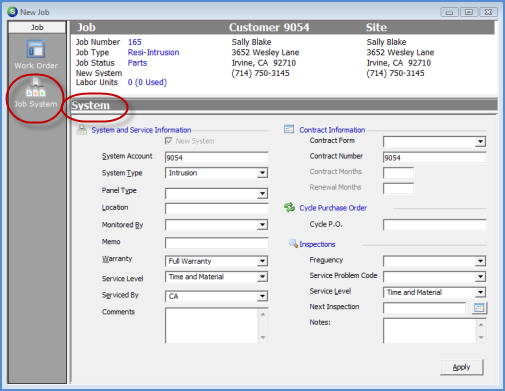505x391 pixels.
Task: Click the Comments scrollbar up arrow
Action: [x=263, y=314]
